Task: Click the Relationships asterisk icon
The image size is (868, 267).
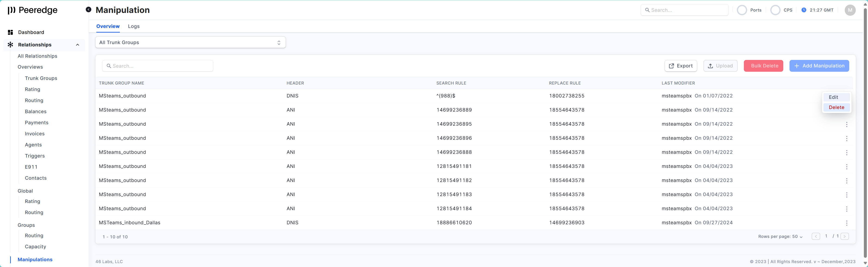Action: coord(10,45)
